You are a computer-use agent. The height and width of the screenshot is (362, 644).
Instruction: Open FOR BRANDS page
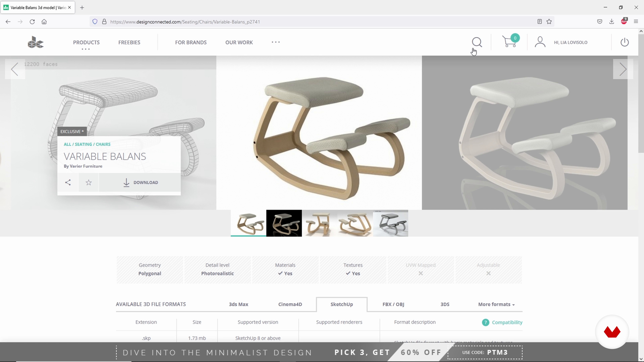[191, 42]
